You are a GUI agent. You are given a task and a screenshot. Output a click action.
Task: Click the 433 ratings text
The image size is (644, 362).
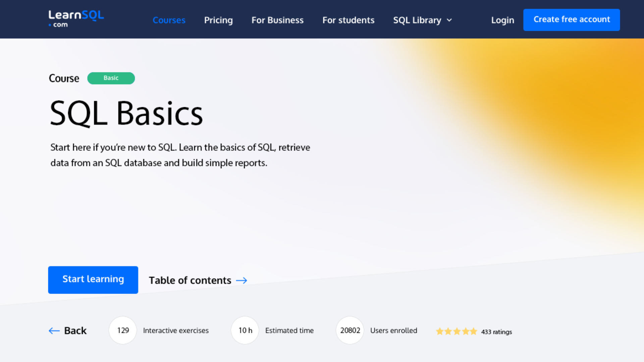[x=496, y=332]
